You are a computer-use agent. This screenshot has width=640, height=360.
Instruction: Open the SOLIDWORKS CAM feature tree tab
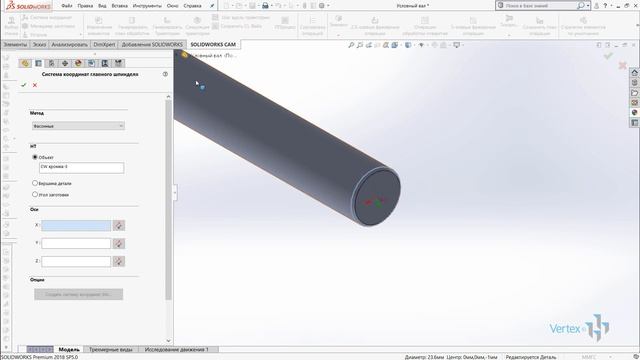pos(91,63)
